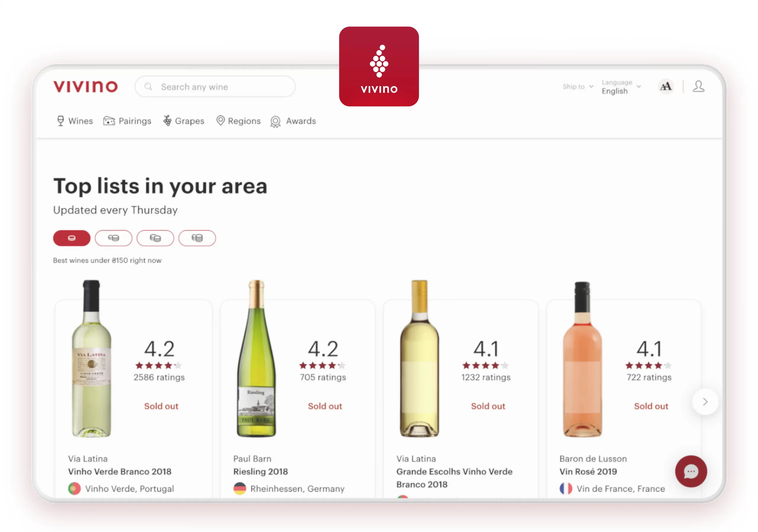
Task: Open the Riesling 2018 wine link
Action: tap(261, 471)
